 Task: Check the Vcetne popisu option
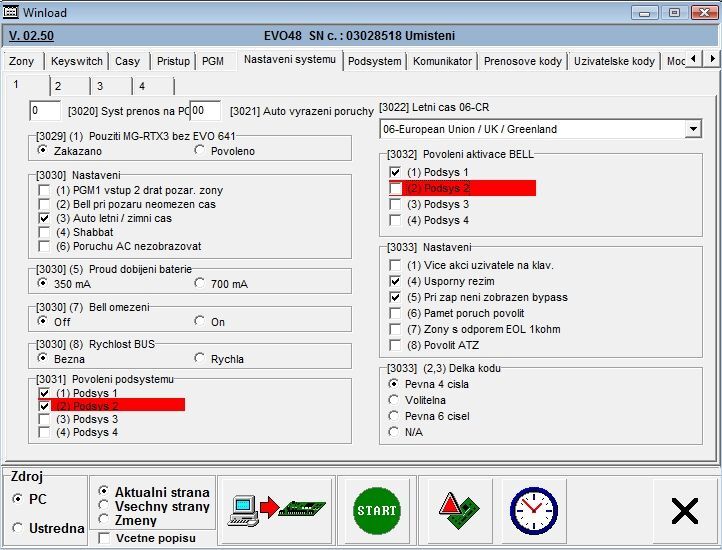click(105, 538)
